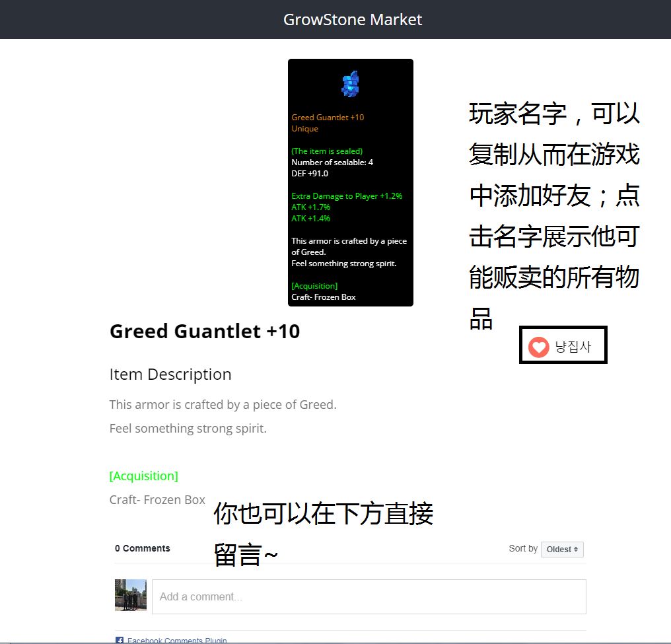The height and width of the screenshot is (644, 671).
Task: Click the 'Craft- Frozen Box' text below description
Action: 157,499
